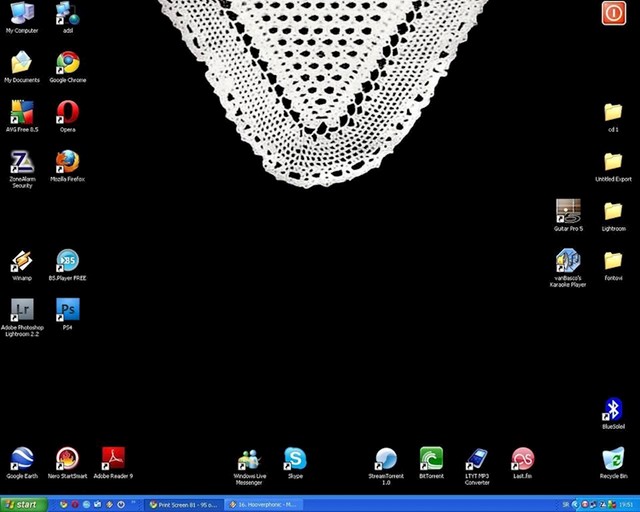Click the Last.fm icon

pos(522,463)
